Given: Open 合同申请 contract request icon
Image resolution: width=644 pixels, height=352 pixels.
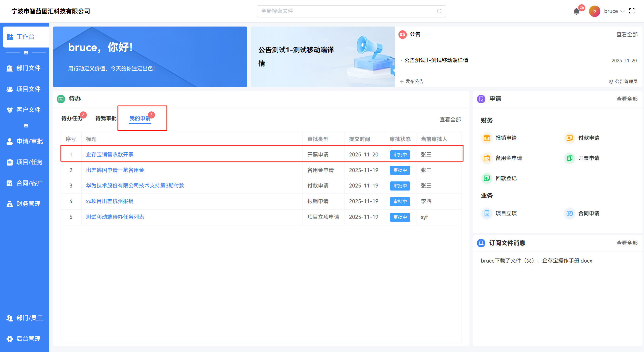Looking at the screenshot, I should point(570,214).
